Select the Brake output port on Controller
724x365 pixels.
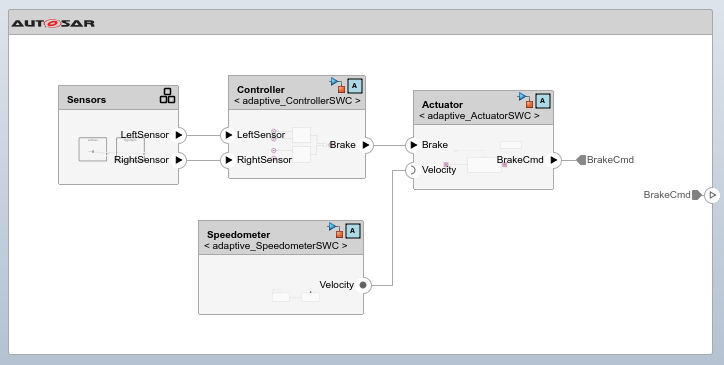(x=366, y=145)
